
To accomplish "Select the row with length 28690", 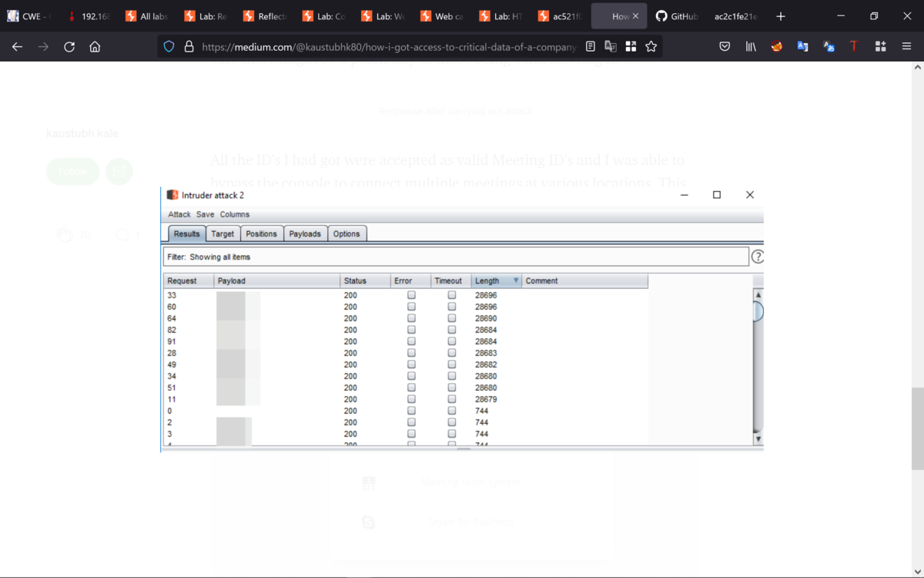I will (x=406, y=318).
